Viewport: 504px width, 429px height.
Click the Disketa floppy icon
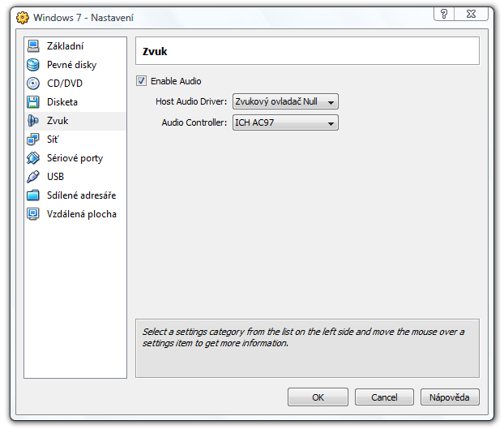[x=33, y=102]
